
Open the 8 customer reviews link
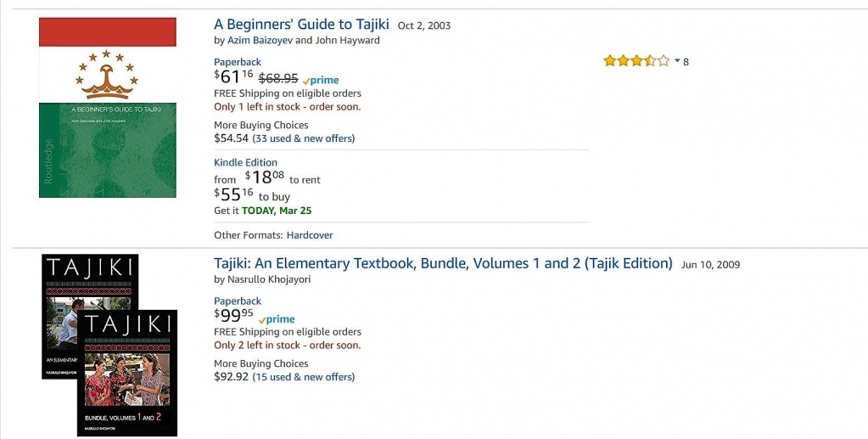[686, 61]
